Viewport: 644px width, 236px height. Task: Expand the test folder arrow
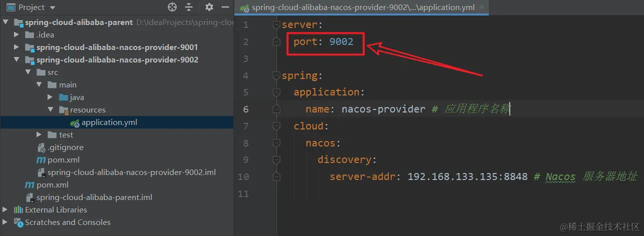click(39, 135)
